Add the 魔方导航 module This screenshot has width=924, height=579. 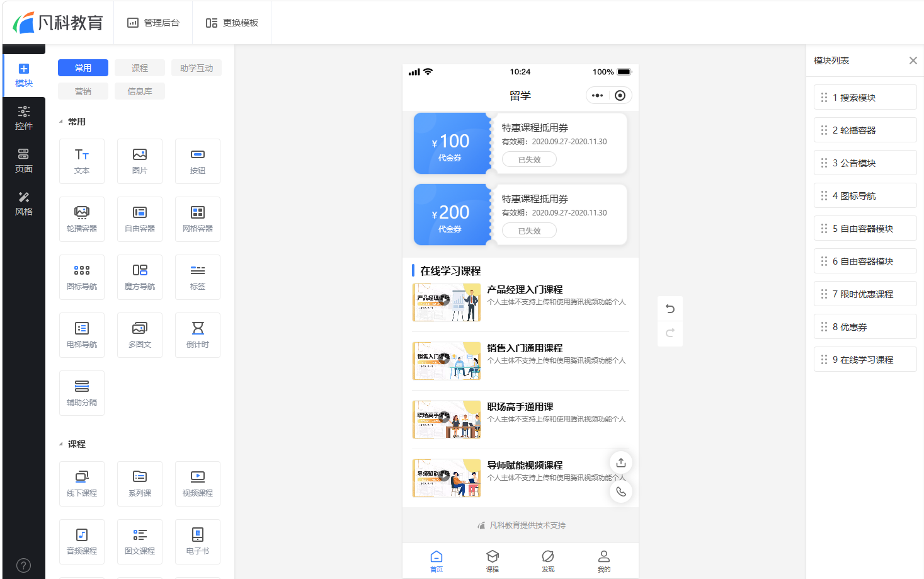(x=140, y=277)
